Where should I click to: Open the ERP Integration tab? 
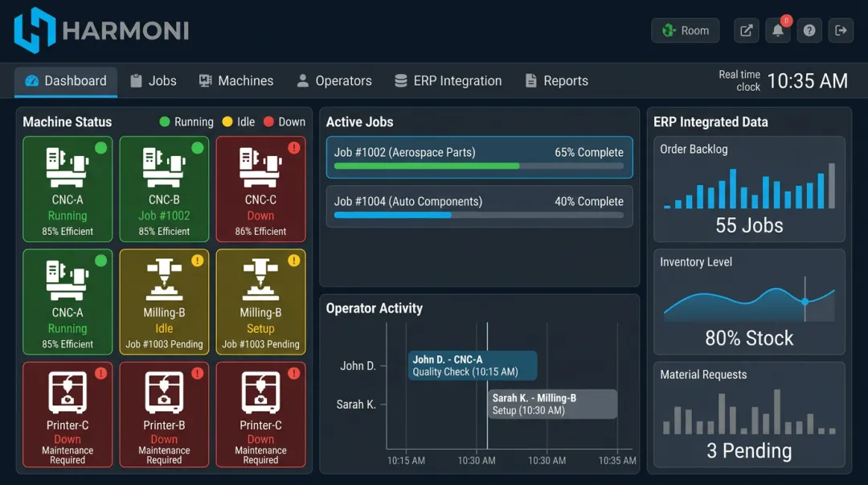[448, 81]
